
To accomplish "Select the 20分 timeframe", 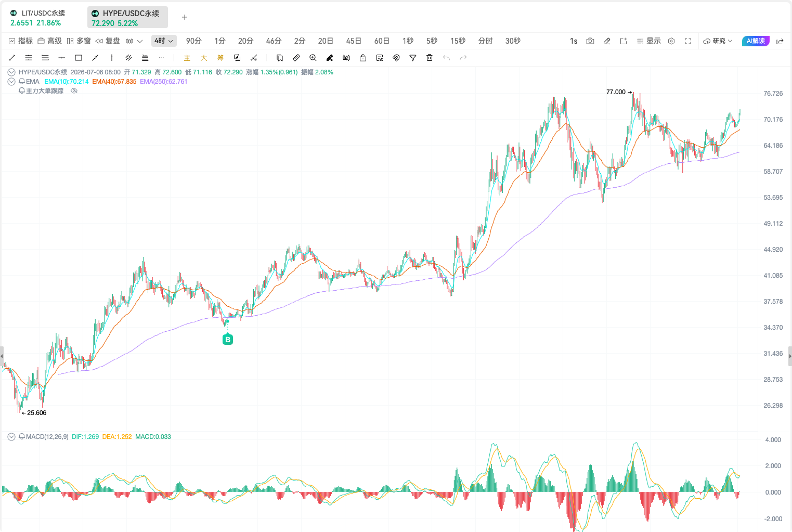I will pyautogui.click(x=245, y=41).
